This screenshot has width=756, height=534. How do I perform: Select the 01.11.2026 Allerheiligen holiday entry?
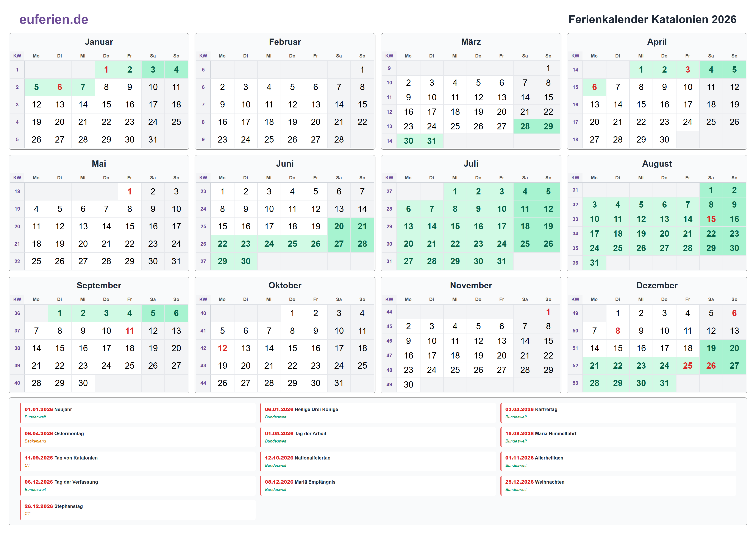click(x=618, y=461)
